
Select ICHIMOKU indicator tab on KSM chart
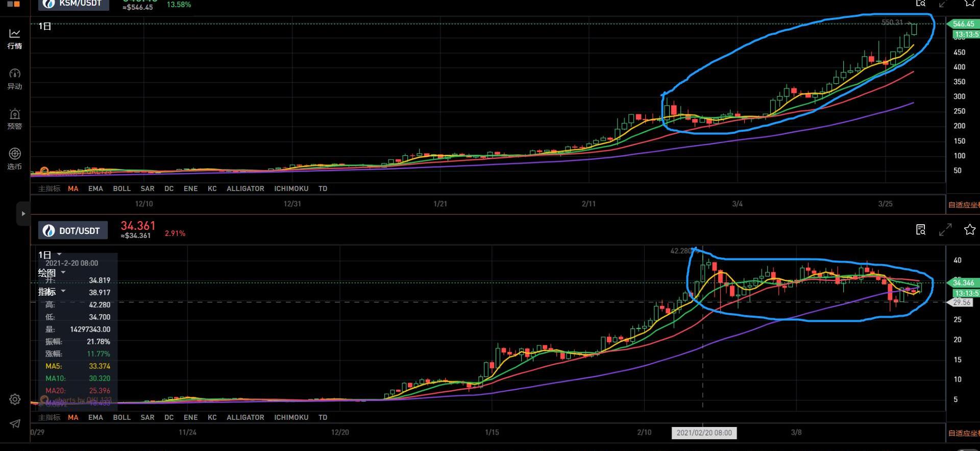pos(291,188)
